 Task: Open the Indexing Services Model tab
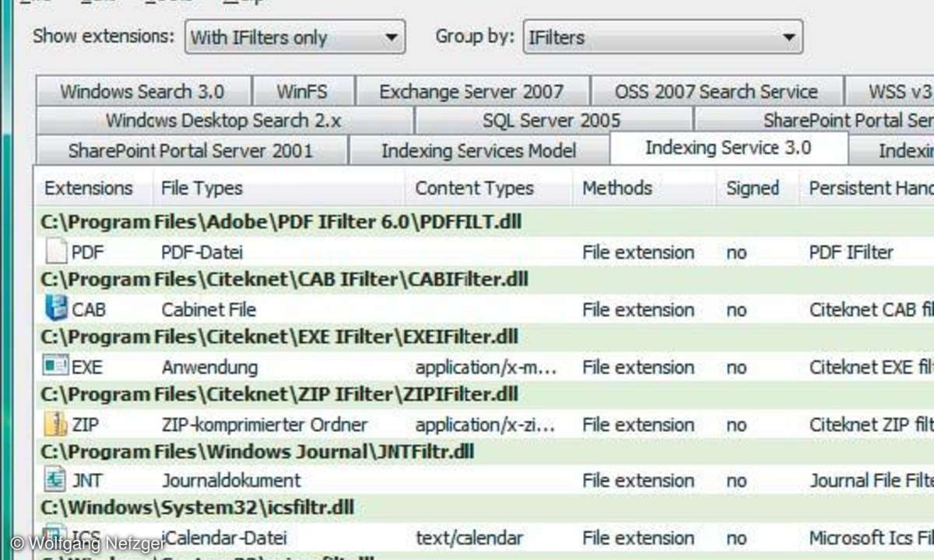coord(479,150)
